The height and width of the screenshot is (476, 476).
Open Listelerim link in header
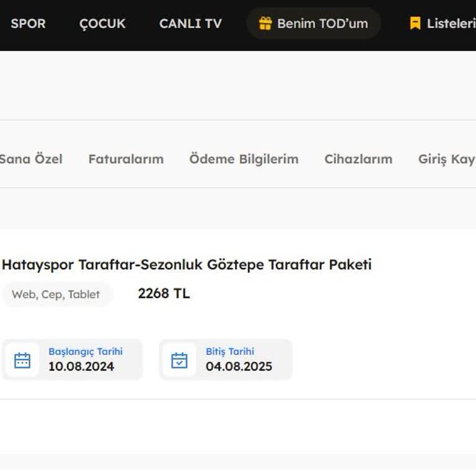pyautogui.click(x=451, y=24)
